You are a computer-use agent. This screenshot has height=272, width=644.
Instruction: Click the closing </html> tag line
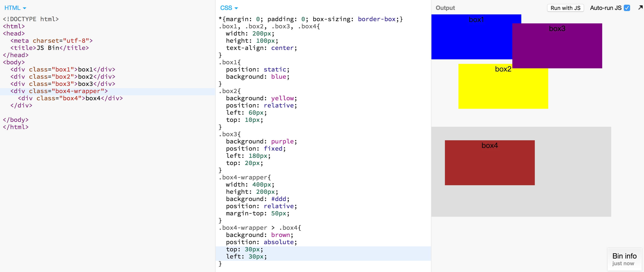(16, 127)
